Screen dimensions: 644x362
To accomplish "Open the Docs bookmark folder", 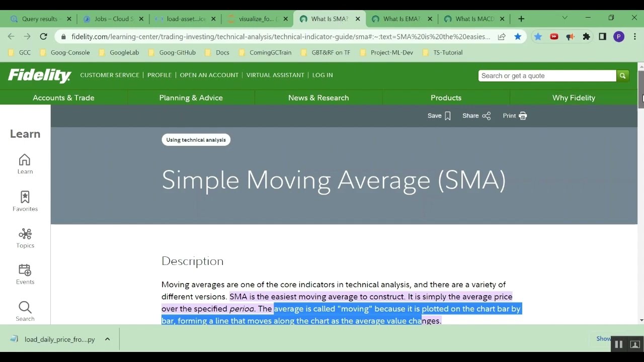I will [217, 52].
